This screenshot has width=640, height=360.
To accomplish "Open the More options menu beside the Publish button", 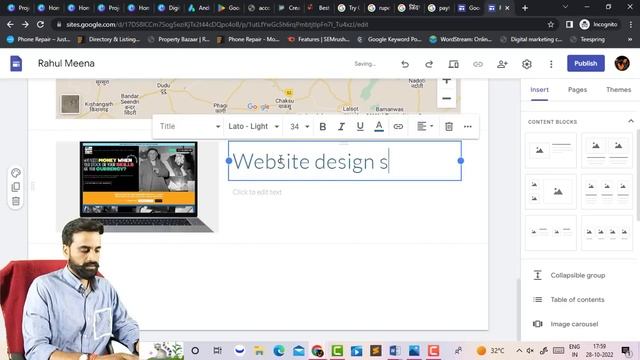I will (551, 64).
